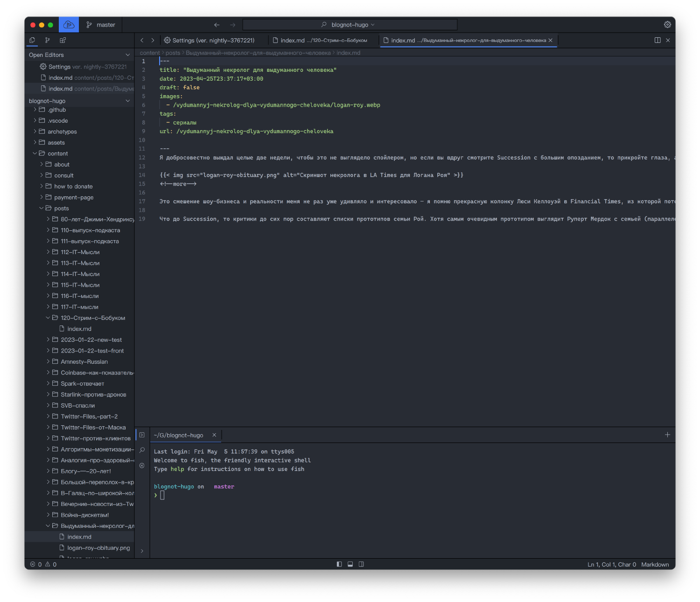Toggle the bottom panel in status bar

tap(350, 564)
